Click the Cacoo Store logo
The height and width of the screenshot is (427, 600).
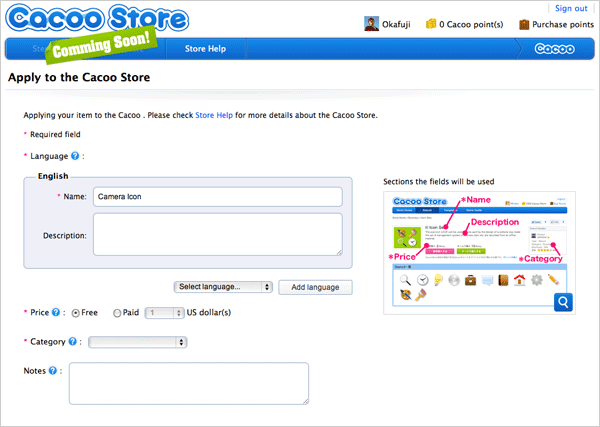pos(97,18)
